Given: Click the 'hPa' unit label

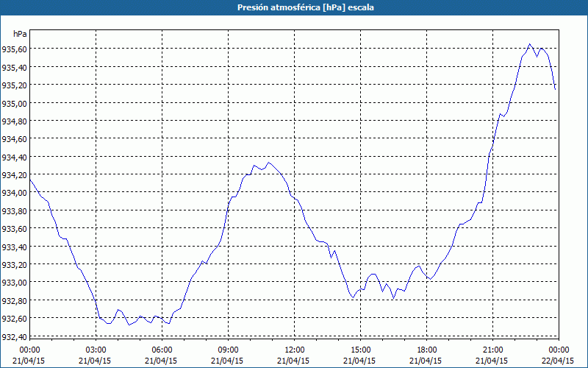Looking at the screenshot, I should point(20,34).
